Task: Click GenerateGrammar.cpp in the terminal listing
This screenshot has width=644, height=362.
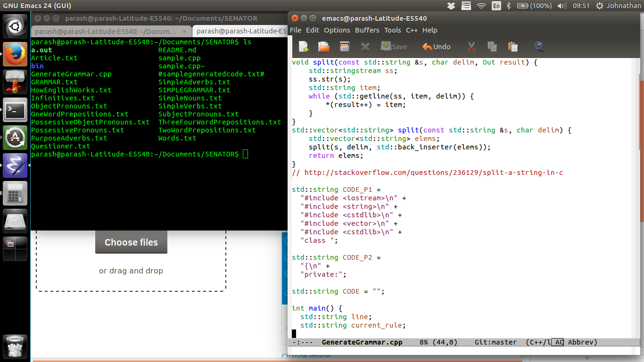Action: (71, 74)
